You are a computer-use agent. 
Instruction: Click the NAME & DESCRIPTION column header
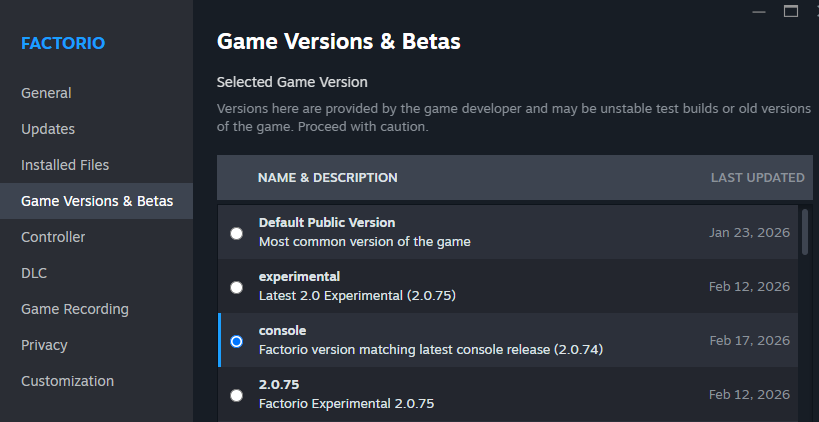(327, 178)
